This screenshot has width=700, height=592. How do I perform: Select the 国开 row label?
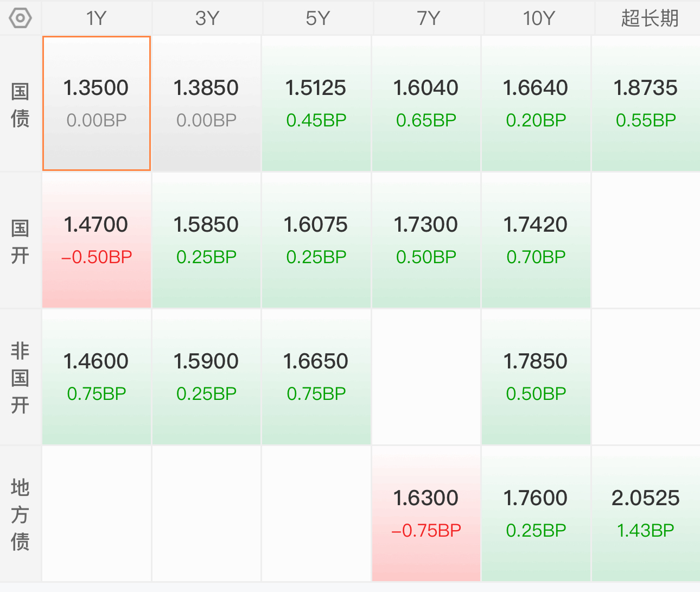click(x=20, y=241)
